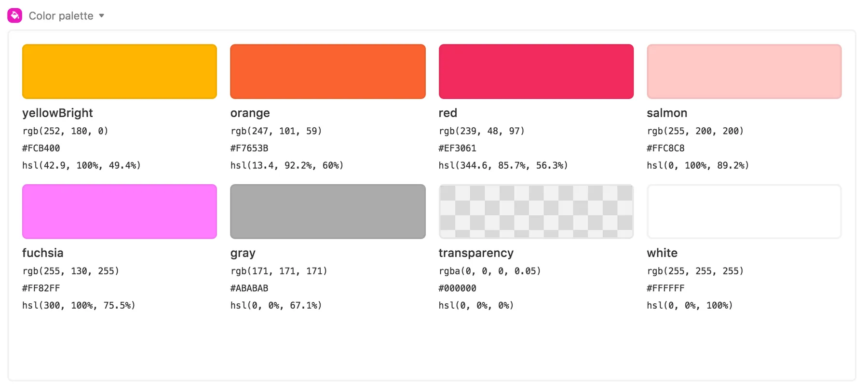
Task: Pick the gray color swatch
Action: click(328, 211)
